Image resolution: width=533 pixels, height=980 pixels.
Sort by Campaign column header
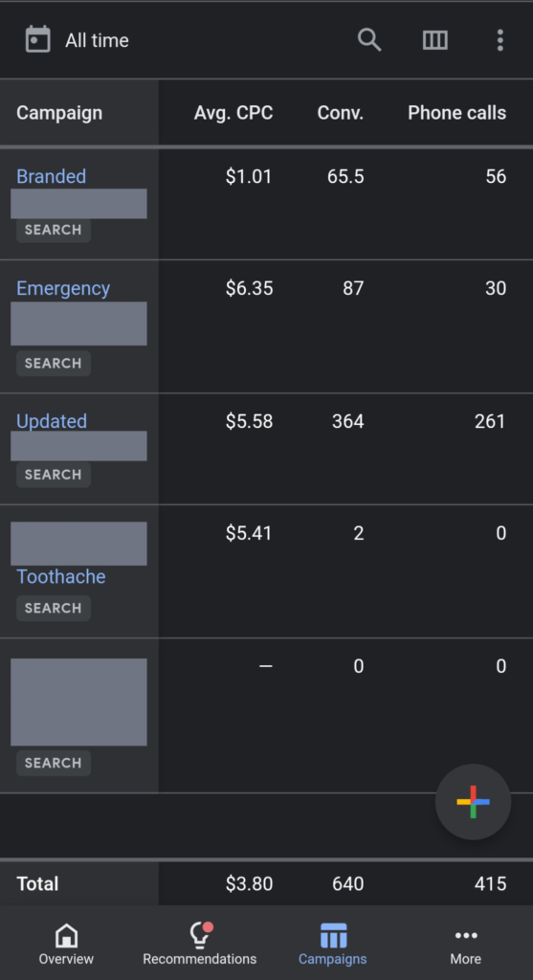[x=59, y=113]
